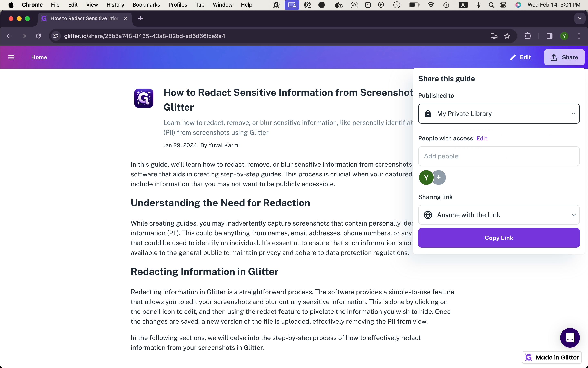The image size is (588, 368).
Task: Open the Chrome profile Y avatar
Action: (564, 36)
